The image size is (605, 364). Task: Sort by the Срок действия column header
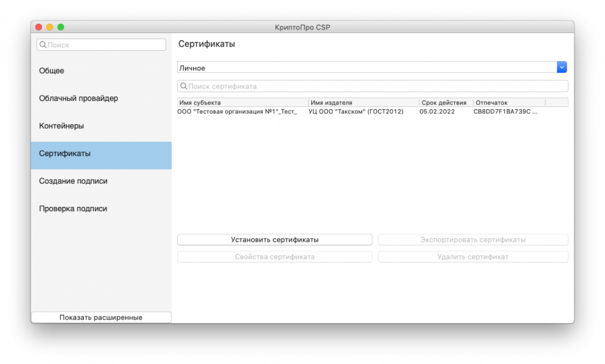pos(447,103)
